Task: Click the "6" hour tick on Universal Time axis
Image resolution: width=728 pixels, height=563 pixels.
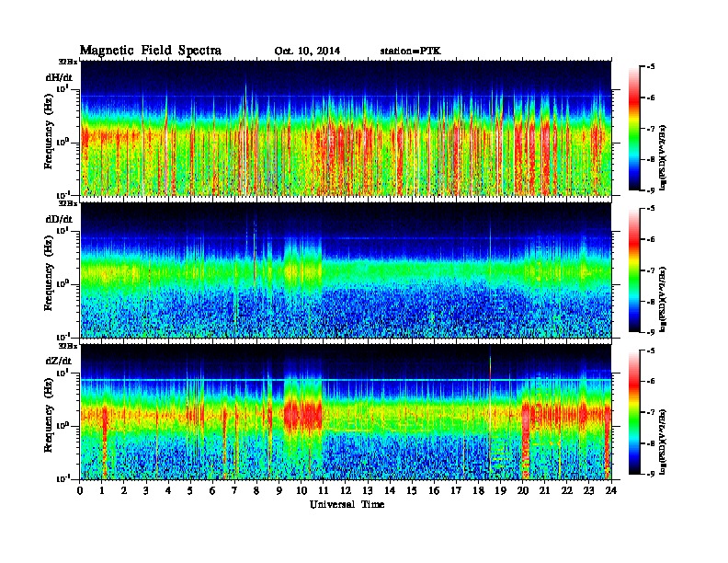Action: pos(212,490)
